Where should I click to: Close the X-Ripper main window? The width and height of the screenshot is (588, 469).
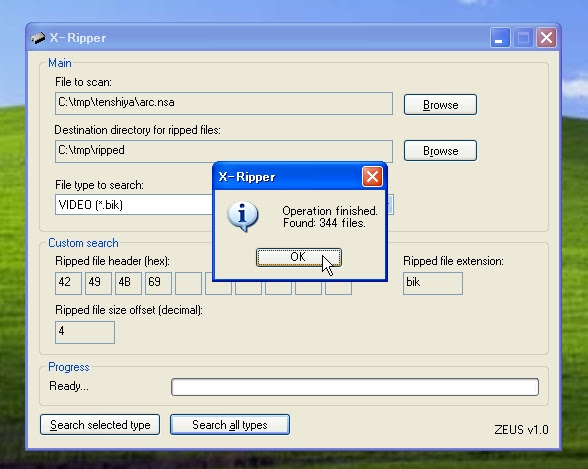546,37
